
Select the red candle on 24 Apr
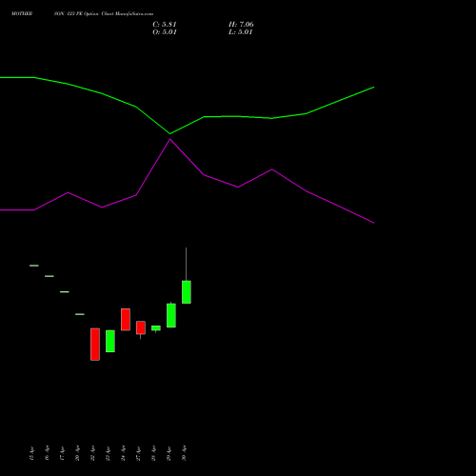[x=126, y=319]
